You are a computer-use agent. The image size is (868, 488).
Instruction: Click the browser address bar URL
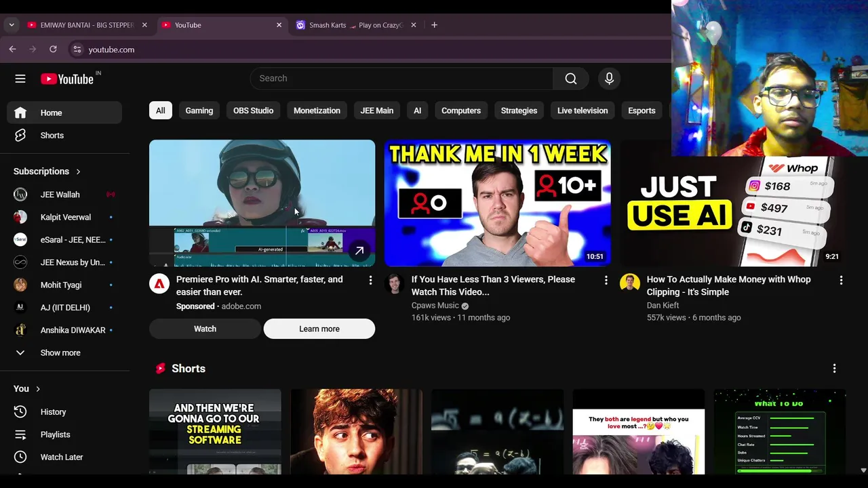click(x=111, y=49)
